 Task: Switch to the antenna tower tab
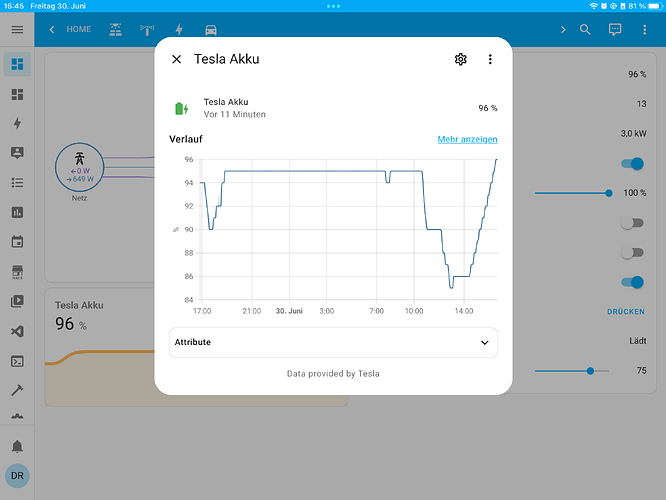click(147, 29)
